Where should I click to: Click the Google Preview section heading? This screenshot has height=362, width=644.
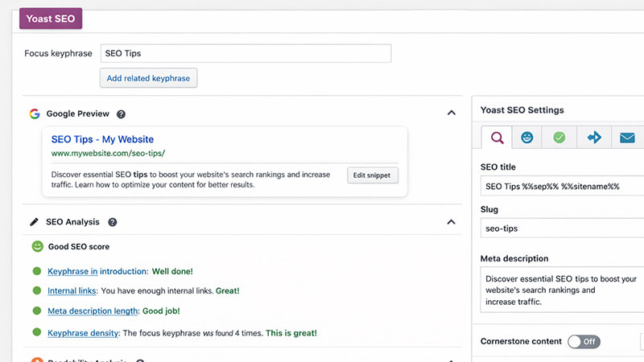click(77, 113)
